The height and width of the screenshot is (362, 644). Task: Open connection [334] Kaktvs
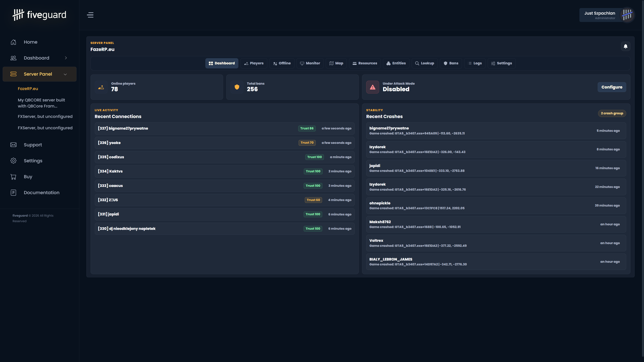(224, 171)
